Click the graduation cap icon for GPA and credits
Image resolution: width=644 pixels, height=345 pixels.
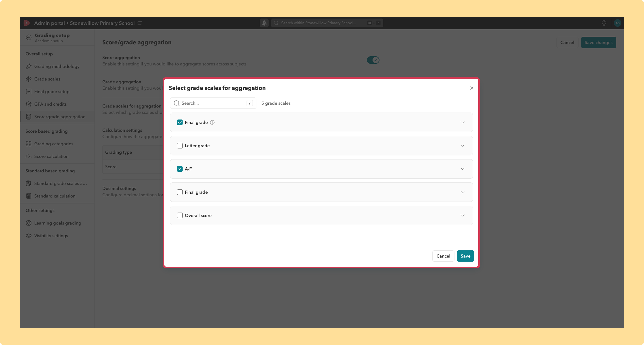click(x=29, y=104)
